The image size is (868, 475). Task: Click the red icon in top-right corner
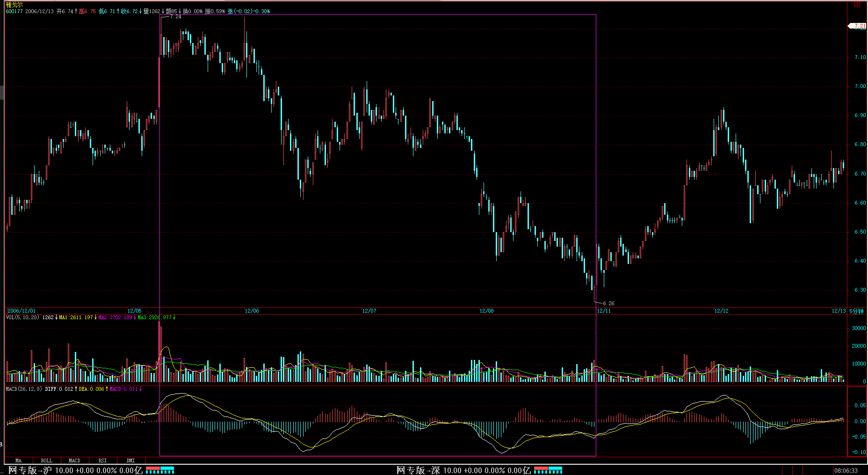click(x=857, y=5)
